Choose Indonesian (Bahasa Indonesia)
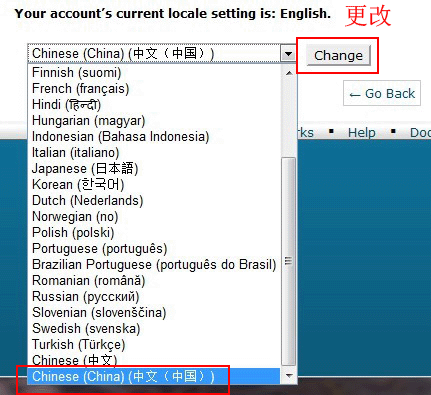Image resolution: width=431 pixels, height=395 pixels. tap(154, 136)
